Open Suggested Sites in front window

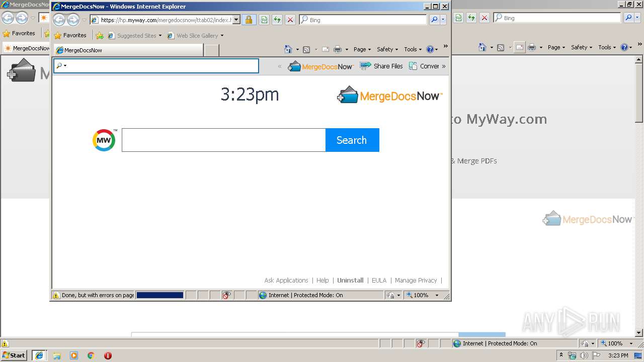click(135, 36)
